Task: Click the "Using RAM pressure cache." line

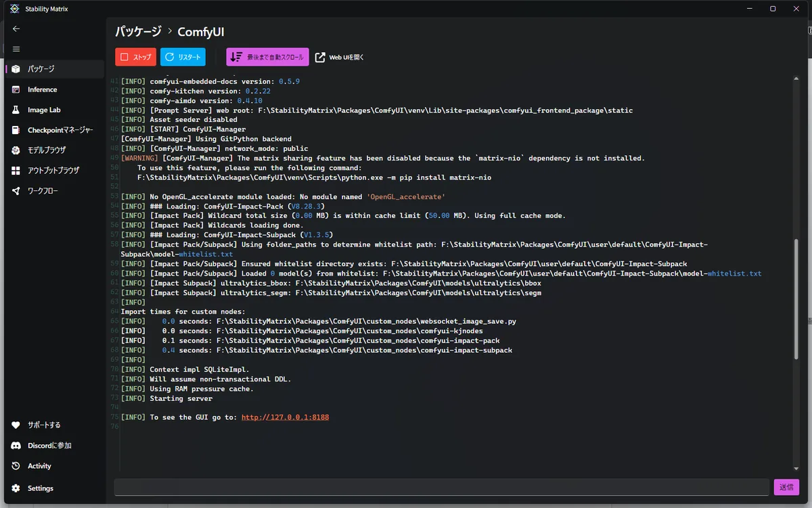Action: coord(187,389)
